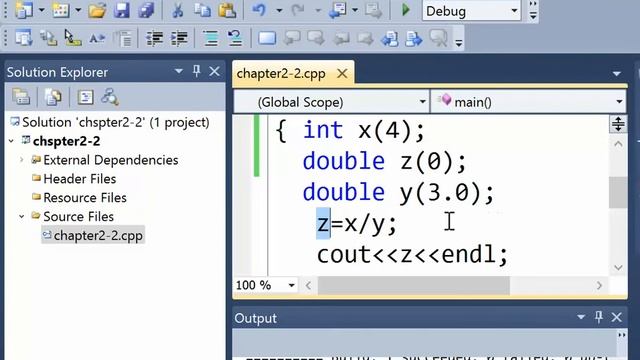The width and height of the screenshot is (640, 360).
Task: Click the Open File folder icon
Action: tap(97, 10)
